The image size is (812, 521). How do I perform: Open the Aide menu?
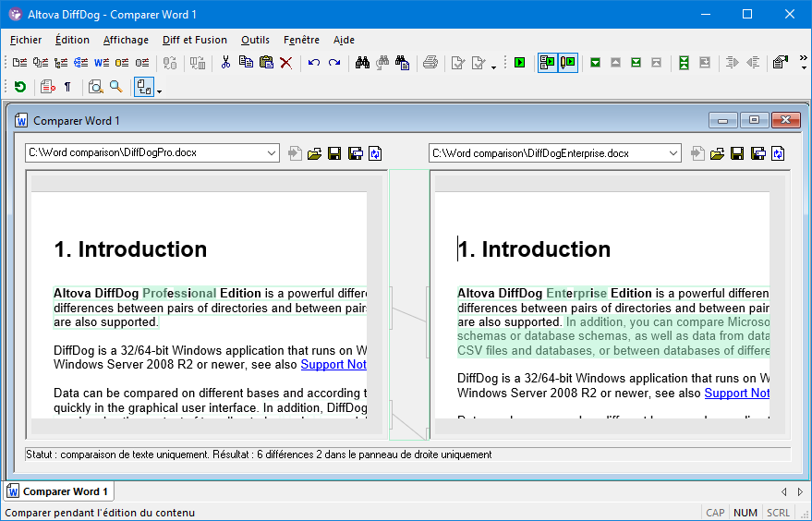coord(344,40)
